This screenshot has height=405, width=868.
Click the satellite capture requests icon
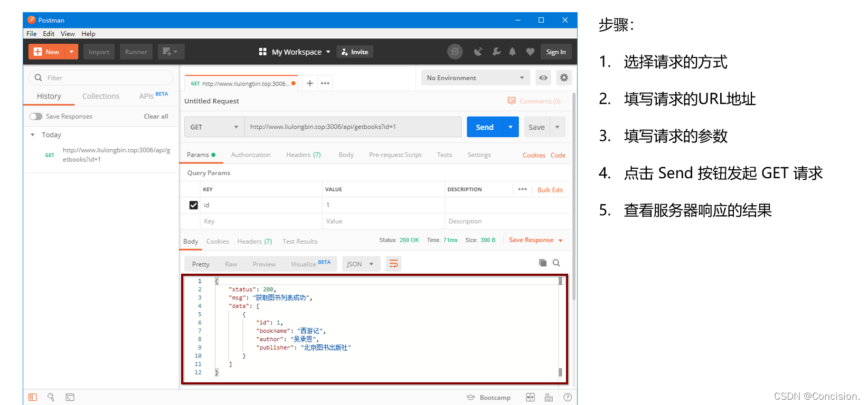tap(478, 52)
